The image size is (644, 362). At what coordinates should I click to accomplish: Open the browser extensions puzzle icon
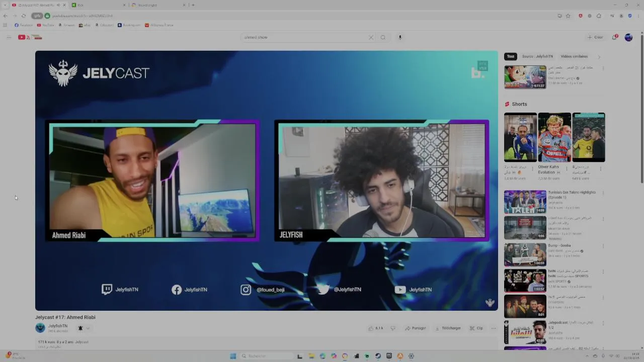[x=599, y=16]
